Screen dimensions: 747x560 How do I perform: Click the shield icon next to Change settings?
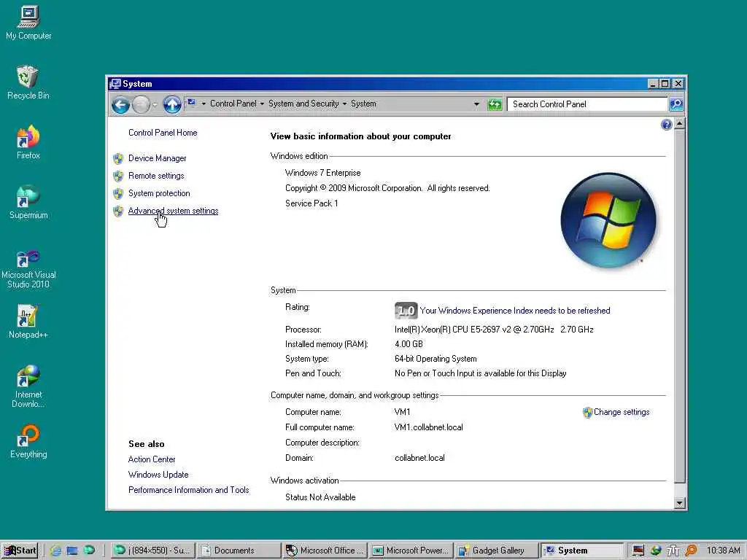587,413
